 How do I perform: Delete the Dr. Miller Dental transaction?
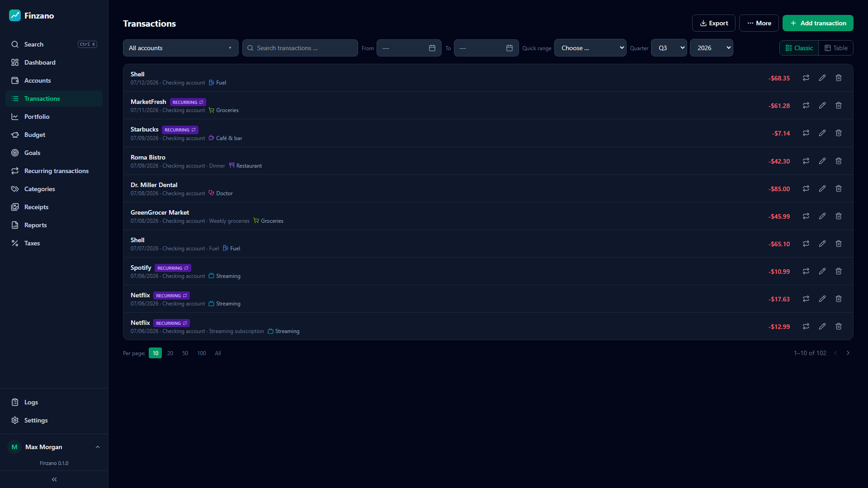click(x=839, y=188)
